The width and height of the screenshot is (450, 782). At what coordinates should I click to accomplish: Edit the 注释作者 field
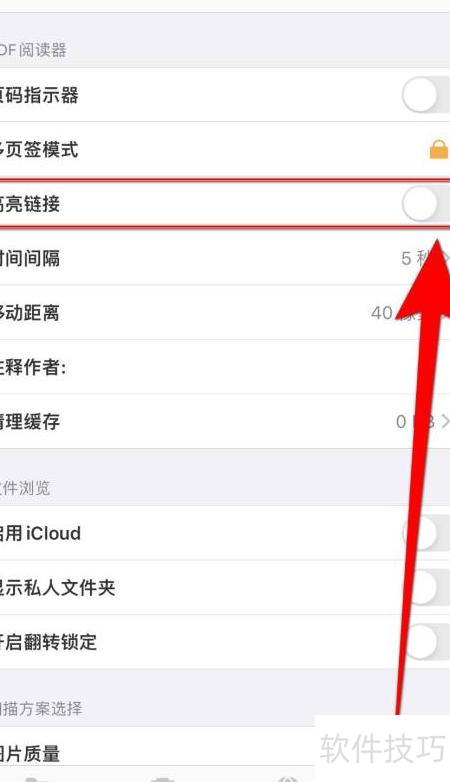click(225, 367)
